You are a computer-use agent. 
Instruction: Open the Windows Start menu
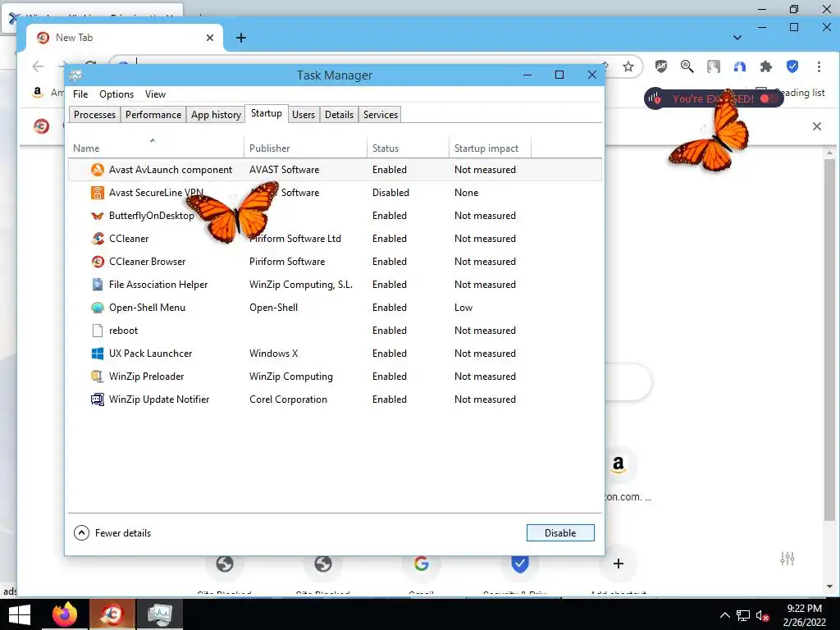click(20, 614)
